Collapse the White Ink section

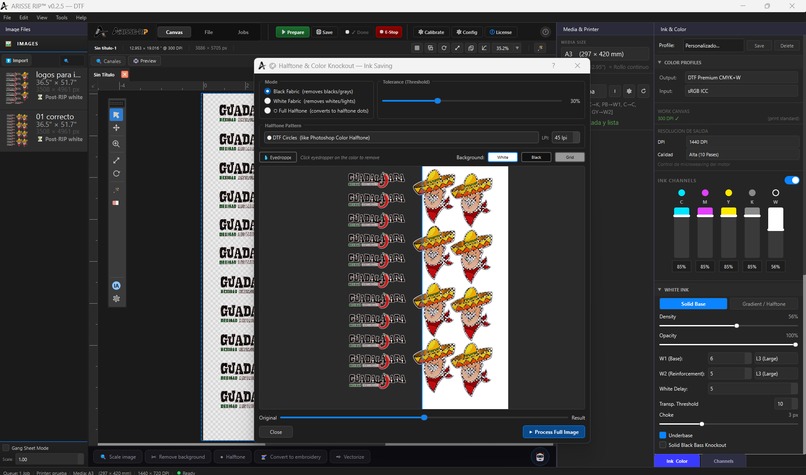point(660,290)
